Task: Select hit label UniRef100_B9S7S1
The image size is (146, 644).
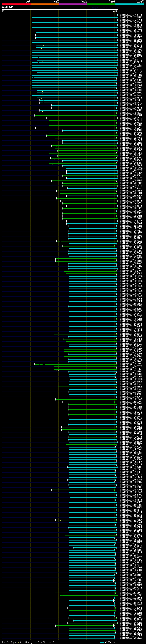Action: pos(131,27)
